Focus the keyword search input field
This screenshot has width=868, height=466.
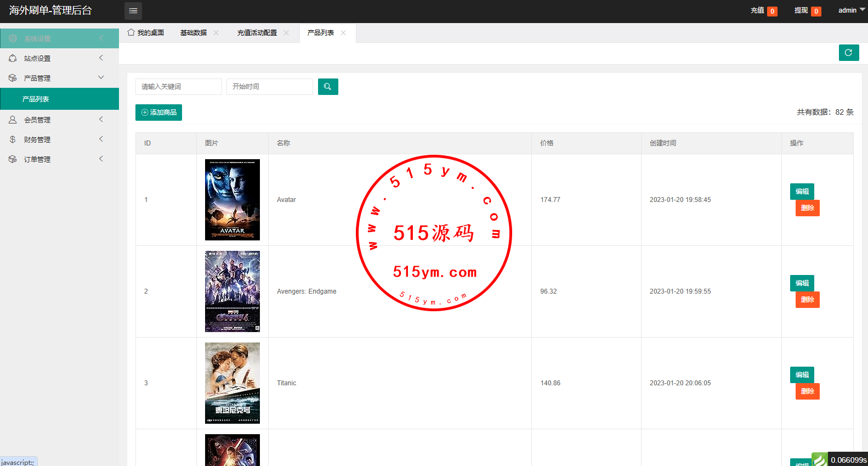179,87
